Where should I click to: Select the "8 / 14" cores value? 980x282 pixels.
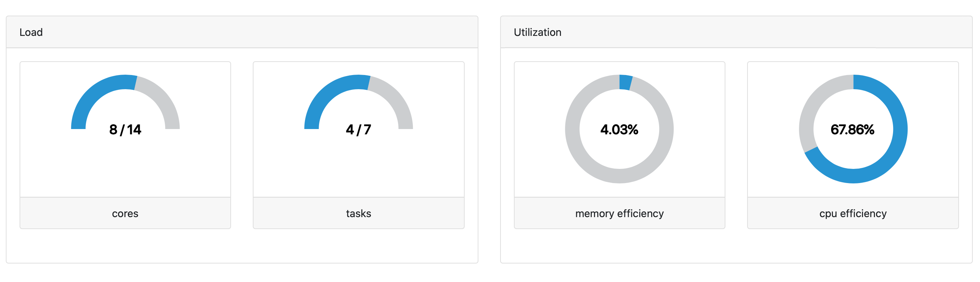coord(125,130)
